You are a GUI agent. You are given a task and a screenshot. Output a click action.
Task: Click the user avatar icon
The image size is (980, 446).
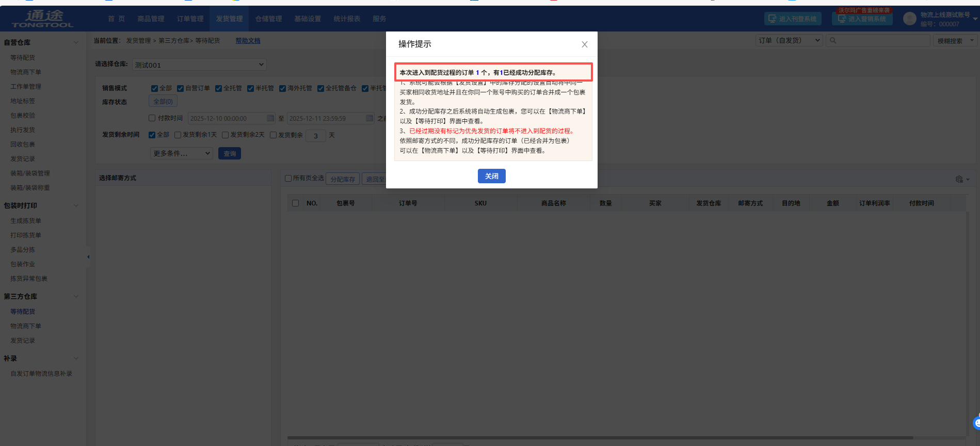[x=909, y=19]
